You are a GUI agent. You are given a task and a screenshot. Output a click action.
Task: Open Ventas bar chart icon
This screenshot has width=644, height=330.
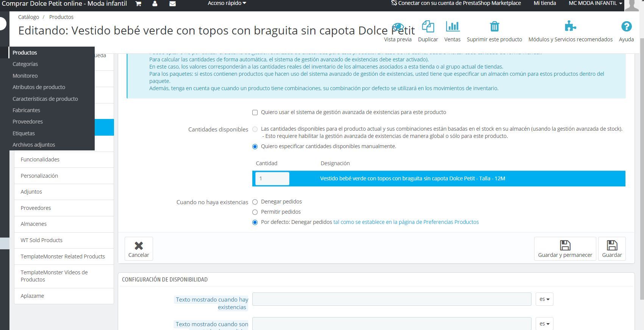[x=452, y=27]
